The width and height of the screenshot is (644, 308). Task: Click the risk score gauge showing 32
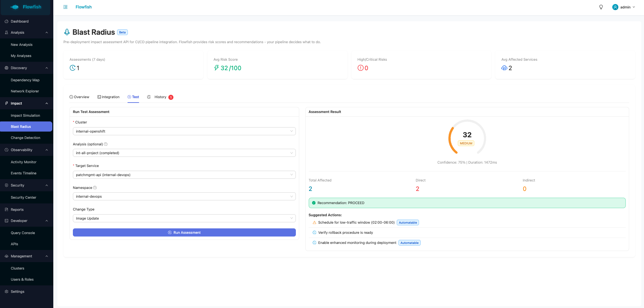(x=467, y=137)
